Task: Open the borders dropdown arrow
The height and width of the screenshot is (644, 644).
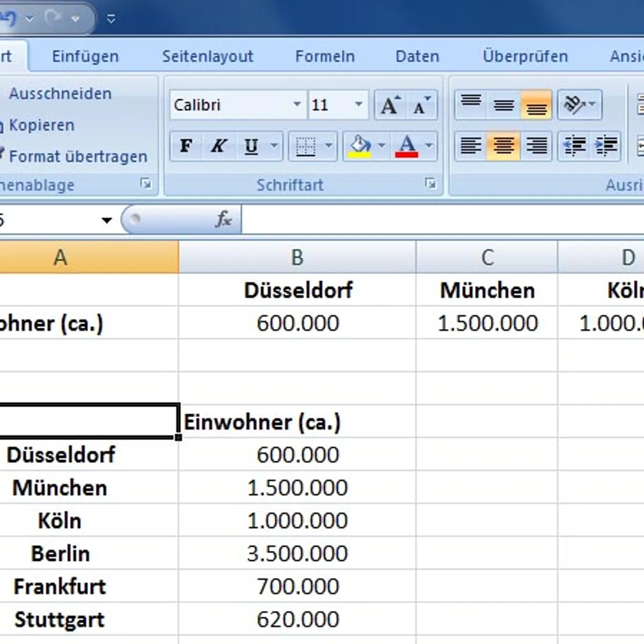Action: pyautogui.click(x=328, y=146)
